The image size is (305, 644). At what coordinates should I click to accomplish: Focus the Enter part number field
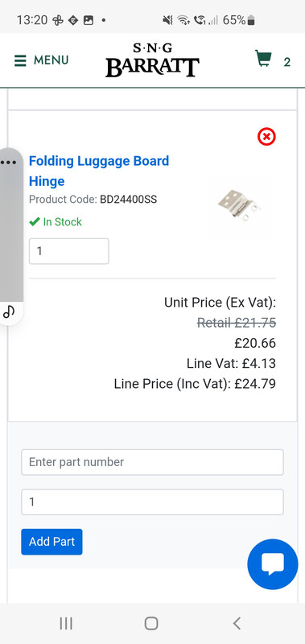152,462
